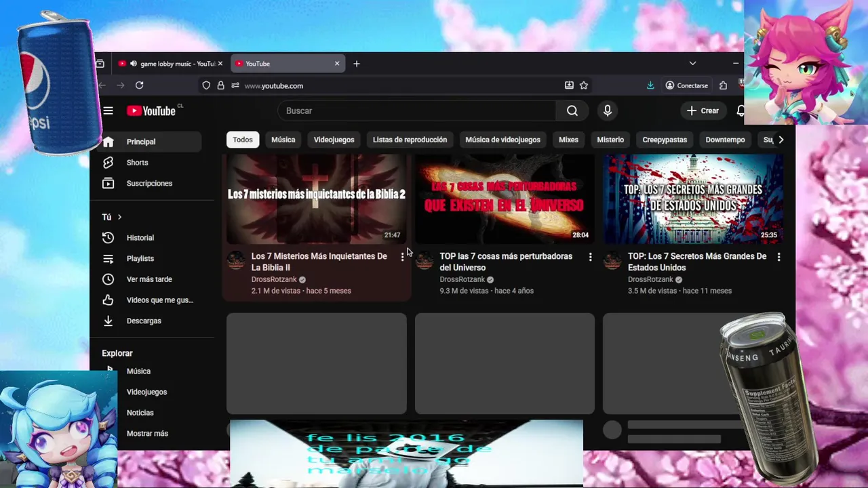Screen dimensions: 868x488
Task: Select the Misterio filter chip
Action: coord(610,140)
